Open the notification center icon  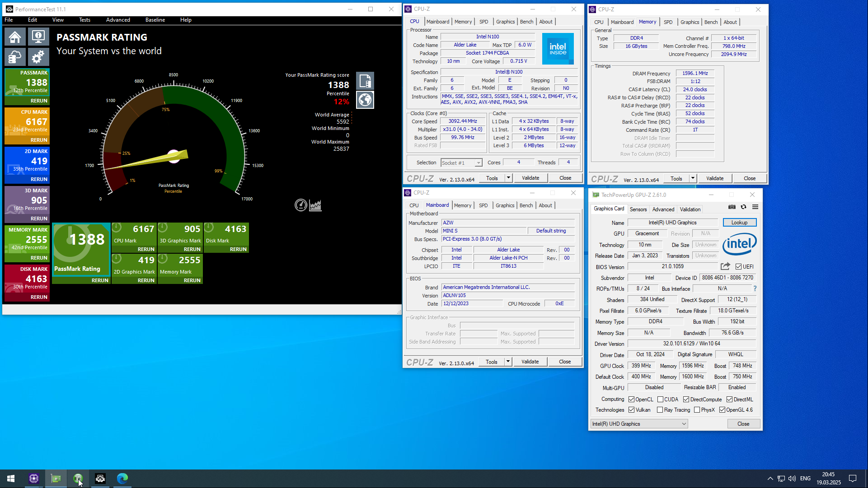click(853, 479)
